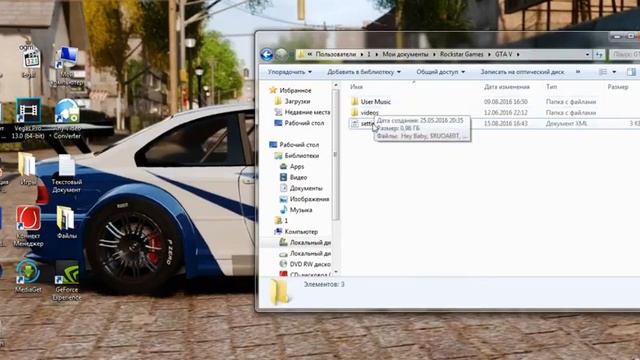Launch the MediaGet desktop shortcut
The image size is (640, 360).
pos(28,276)
